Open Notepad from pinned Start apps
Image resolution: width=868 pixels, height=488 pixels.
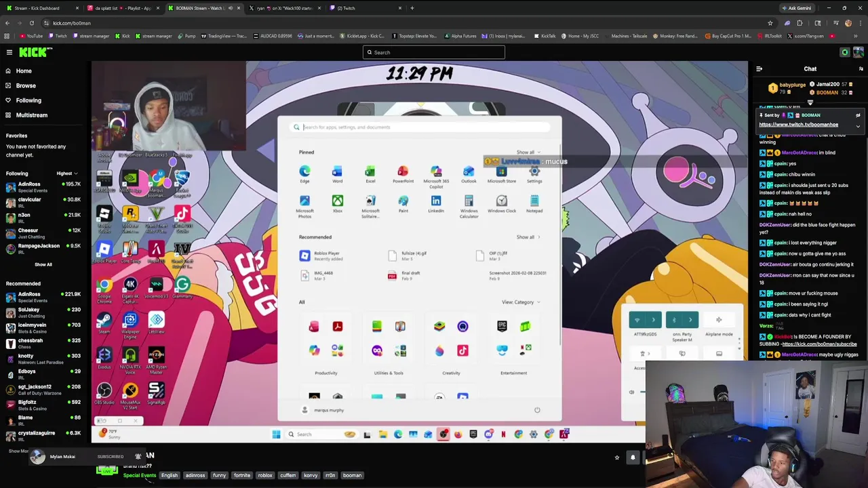[x=534, y=204]
